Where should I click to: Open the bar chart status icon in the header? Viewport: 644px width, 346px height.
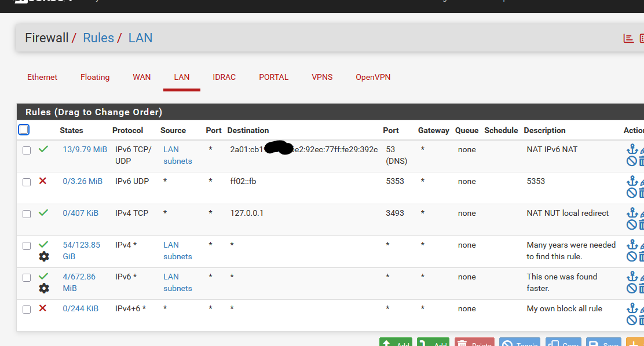(x=628, y=38)
